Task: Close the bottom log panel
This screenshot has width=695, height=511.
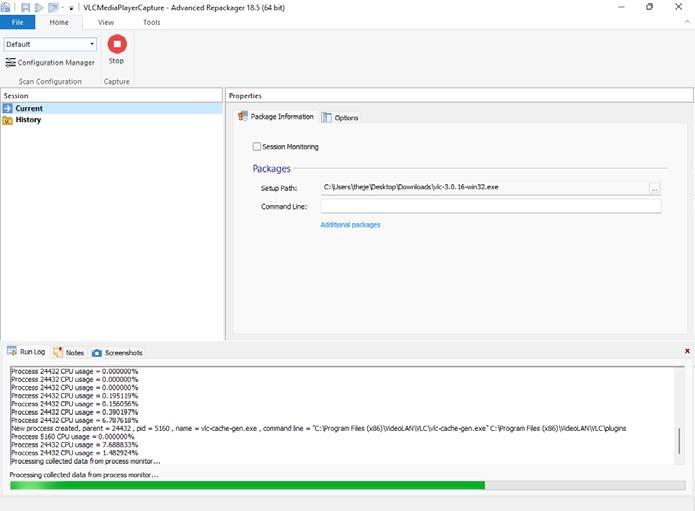Action: [687, 351]
